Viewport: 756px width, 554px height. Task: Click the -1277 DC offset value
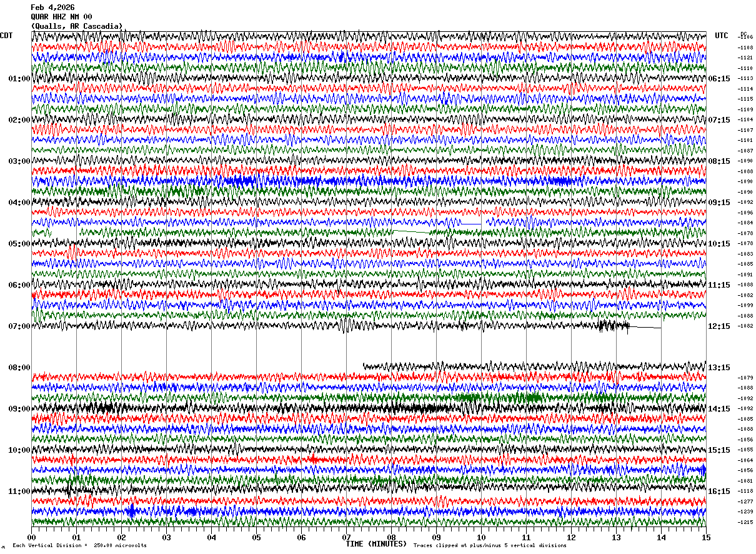[745, 501]
